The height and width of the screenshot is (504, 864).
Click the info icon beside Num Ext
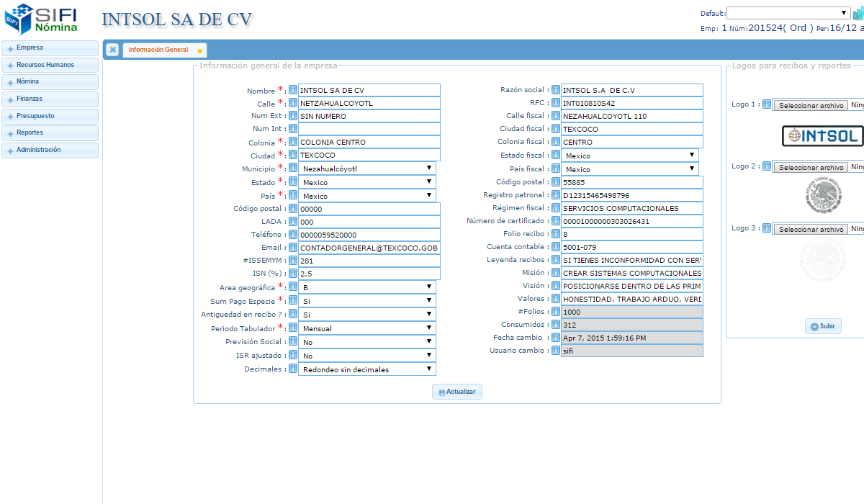[x=293, y=115]
